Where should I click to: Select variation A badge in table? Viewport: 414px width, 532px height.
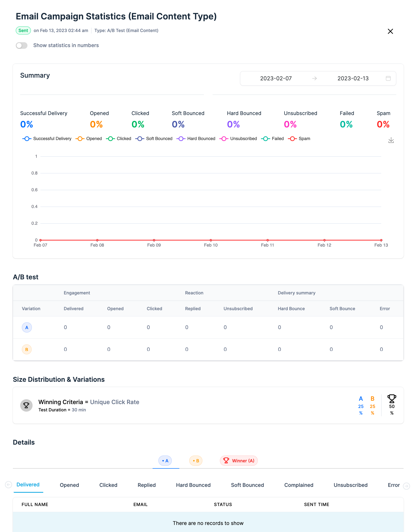point(27,327)
